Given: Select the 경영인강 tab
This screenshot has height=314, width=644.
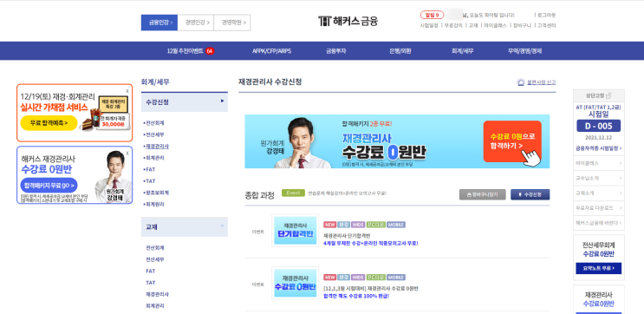Looking at the screenshot, I should coord(196,23).
